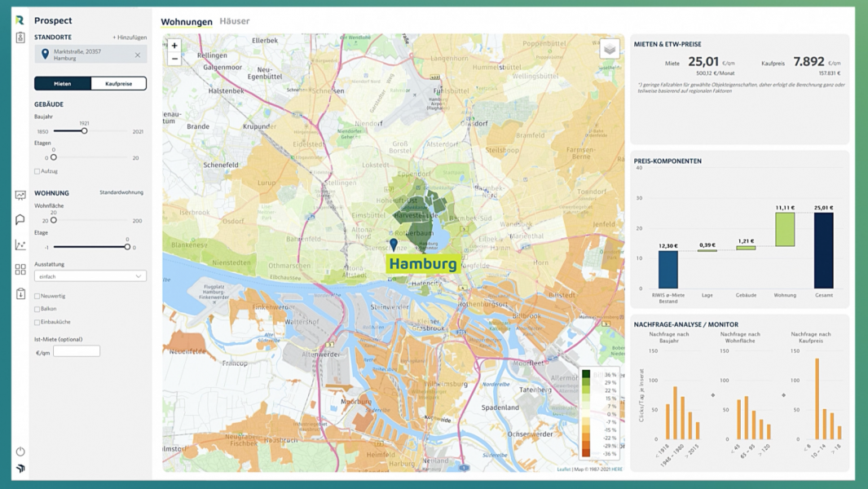
Task: Switch to the Häuser tab
Action: click(235, 21)
